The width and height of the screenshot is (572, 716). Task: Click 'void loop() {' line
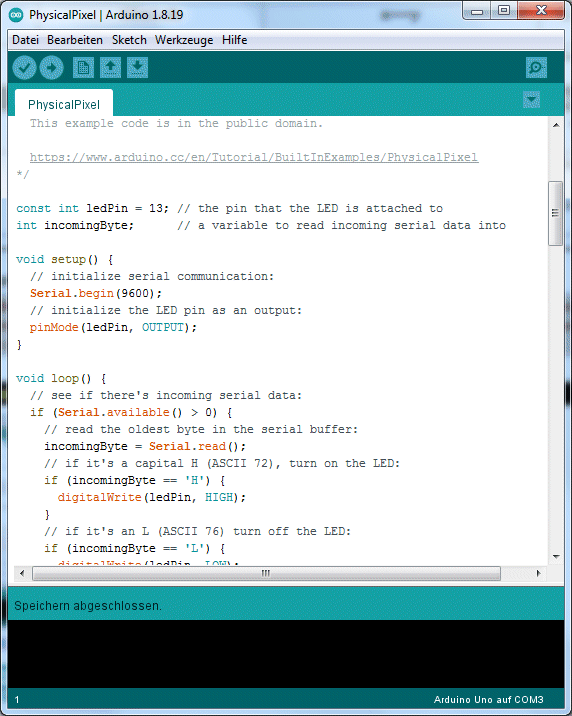(x=61, y=378)
